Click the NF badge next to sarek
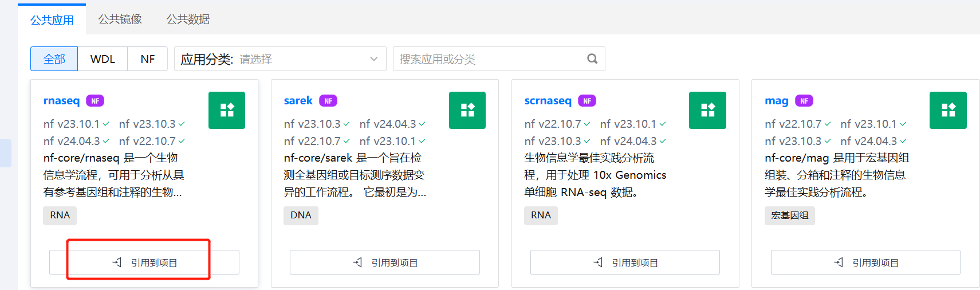 (x=328, y=101)
